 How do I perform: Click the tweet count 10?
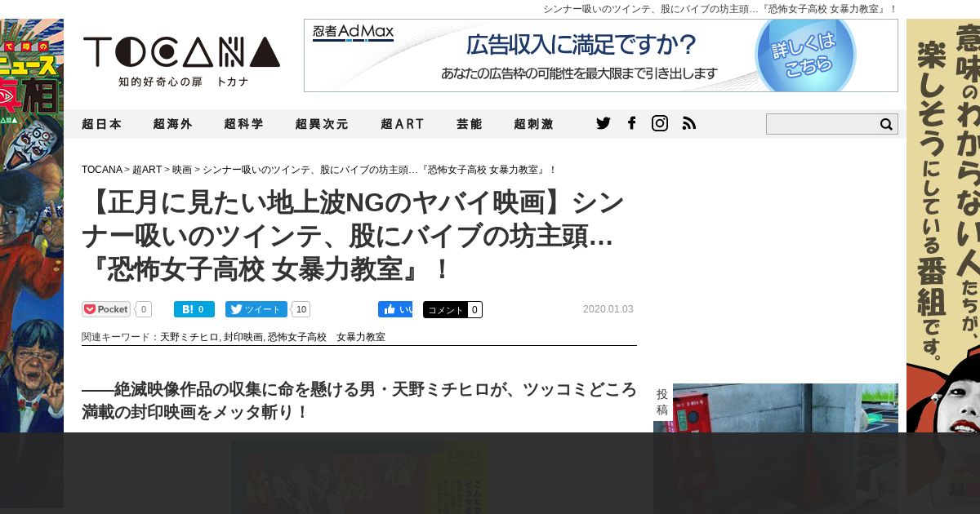click(x=301, y=309)
